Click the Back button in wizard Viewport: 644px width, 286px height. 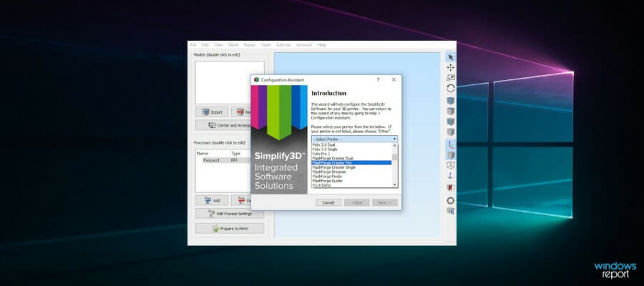click(x=356, y=203)
